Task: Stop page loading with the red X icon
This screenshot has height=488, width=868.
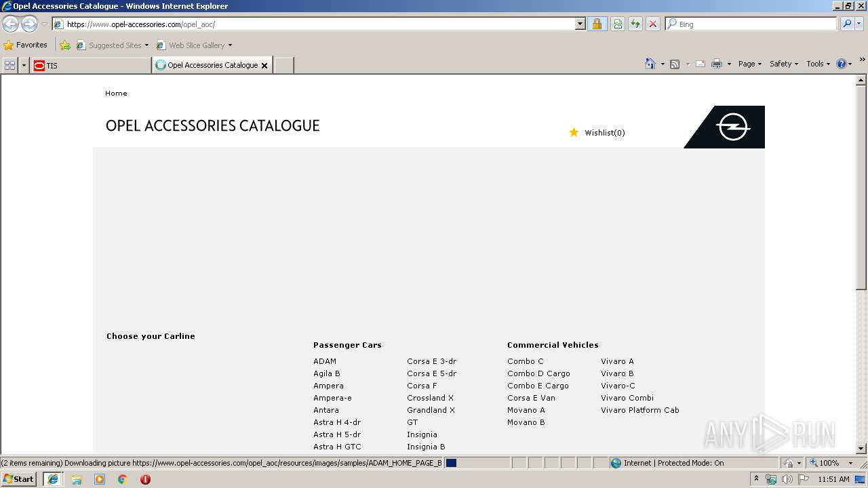Action: 653,24
